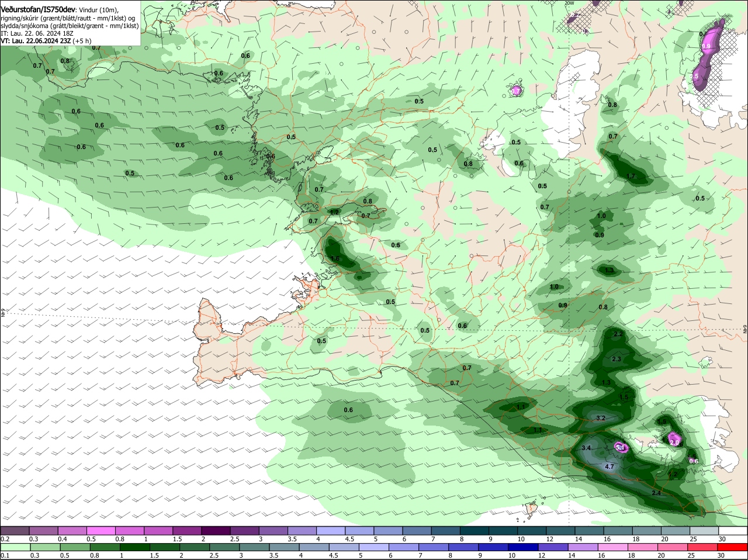The height and width of the screenshot is (560, 748).
Task: Click the 0.2 label in snow legend
Action: click(x=5, y=539)
